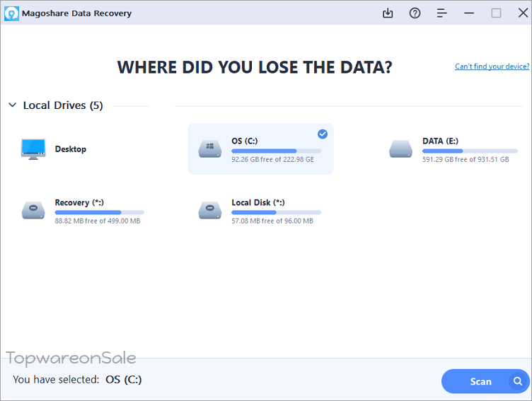The width and height of the screenshot is (532, 401).
Task: Click the Local Disk (*:) usage bar
Action: click(276, 212)
